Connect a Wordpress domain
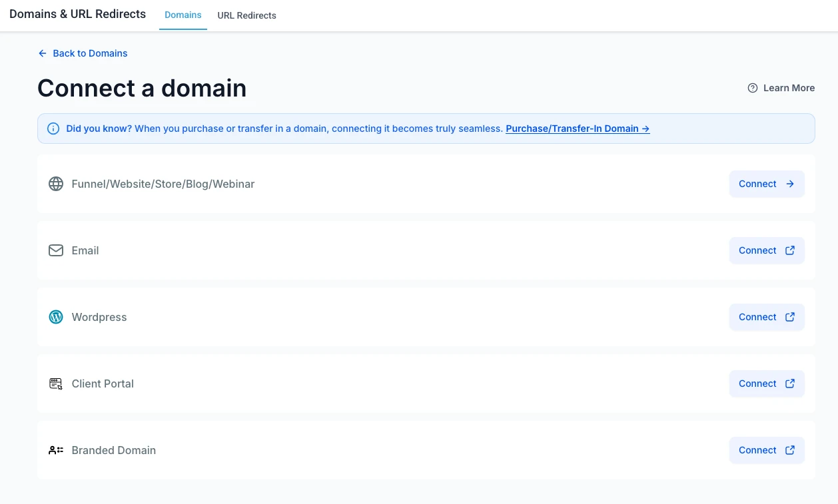The height and width of the screenshot is (504, 838). click(767, 317)
